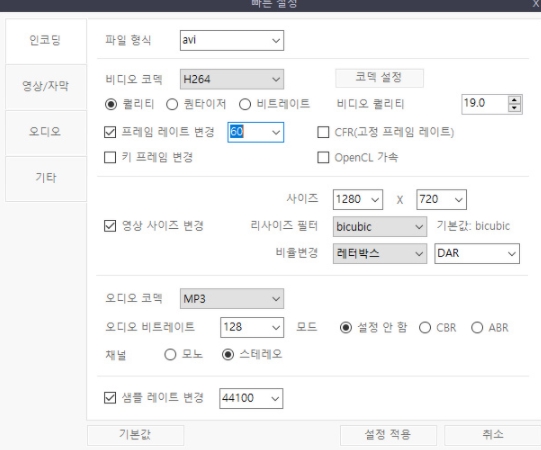Click the 설정 적용 button
541x450 pixels.
388,435
